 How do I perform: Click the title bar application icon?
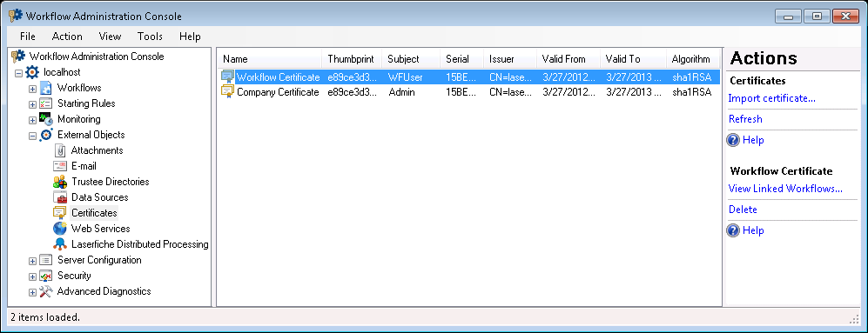pos(16,16)
